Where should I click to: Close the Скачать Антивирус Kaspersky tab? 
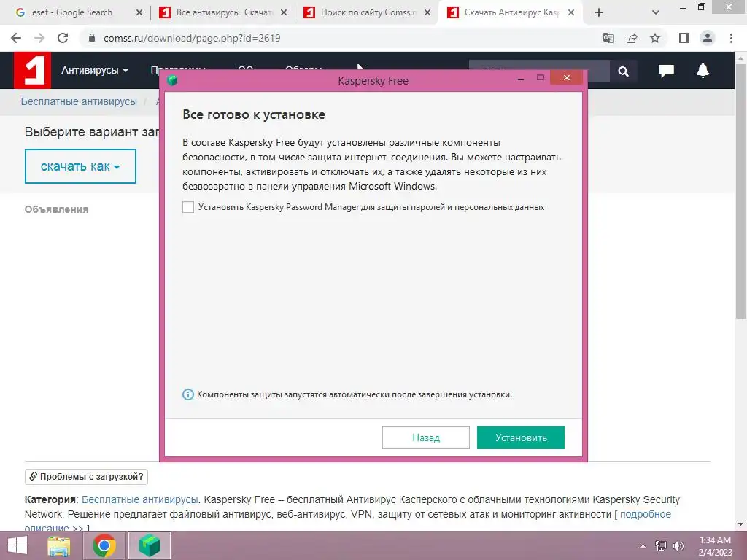(571, 13)
